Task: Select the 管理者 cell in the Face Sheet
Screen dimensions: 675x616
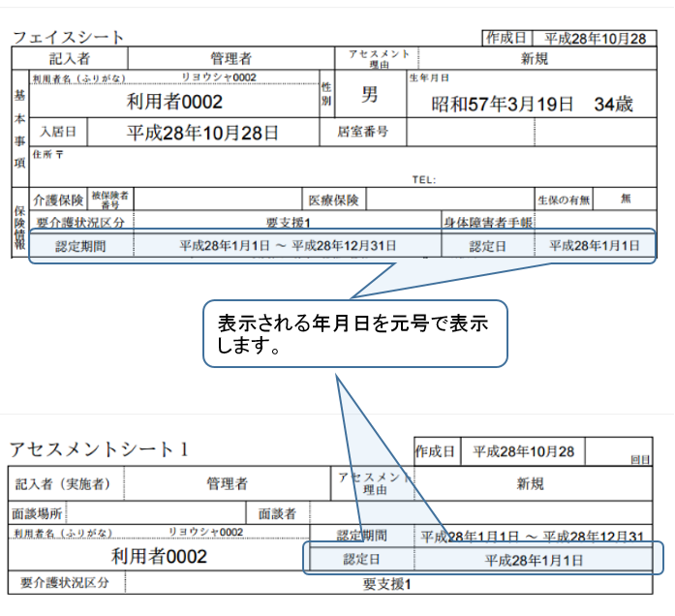Action: (230, 59)
